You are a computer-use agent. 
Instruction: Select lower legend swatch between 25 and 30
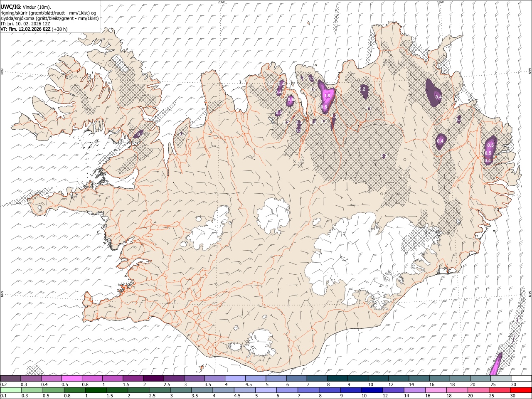[500, 390]
